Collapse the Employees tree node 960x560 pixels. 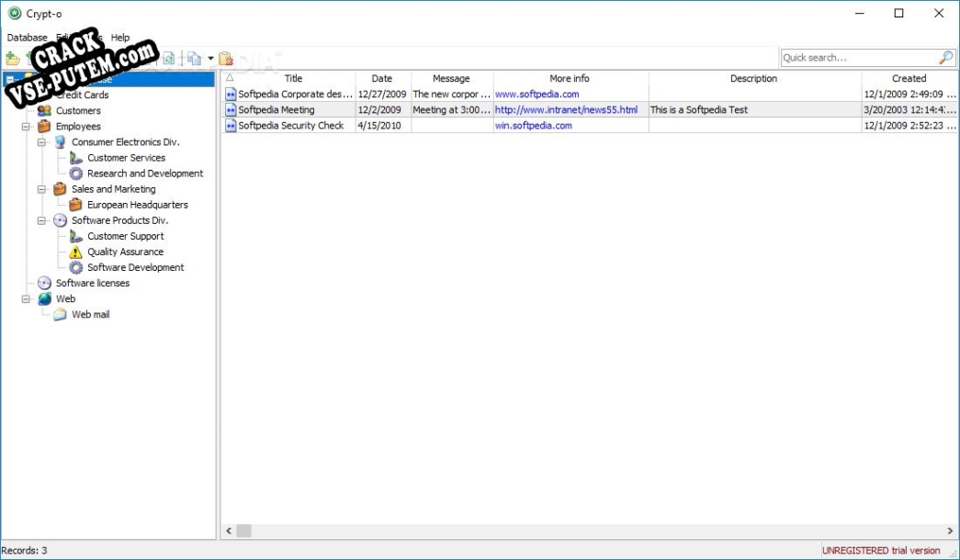point(26,127)
